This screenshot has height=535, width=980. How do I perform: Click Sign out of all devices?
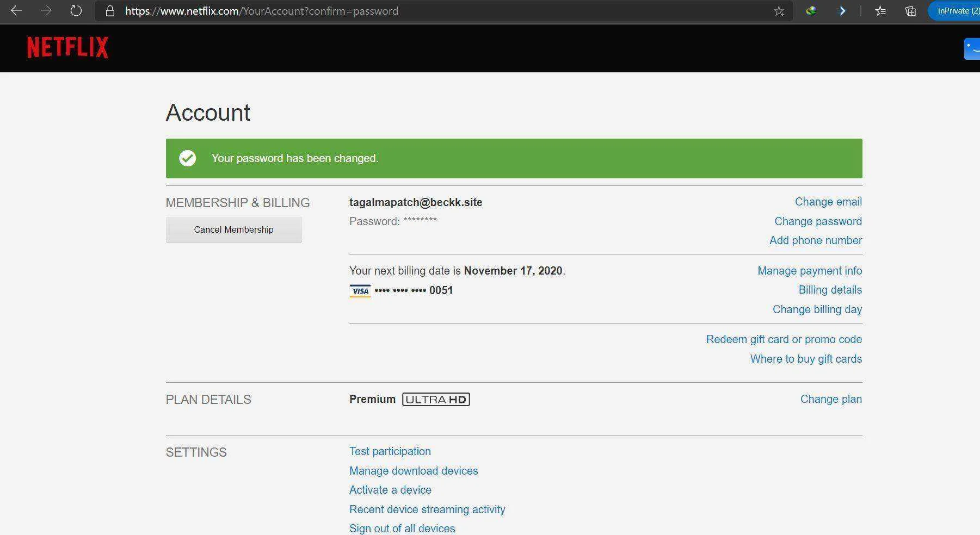click(402, 528)
